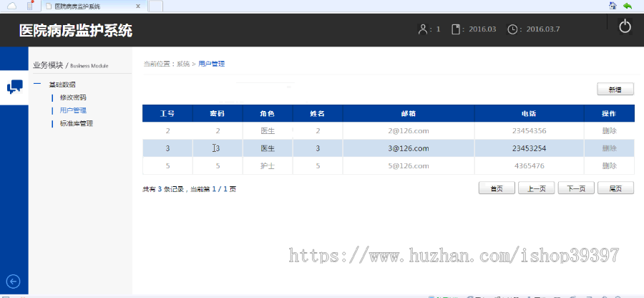Open the 用户管理 menu item
The width and height of the screenshot is (644, 298).
pyautogui.click(x=73, y=110)
